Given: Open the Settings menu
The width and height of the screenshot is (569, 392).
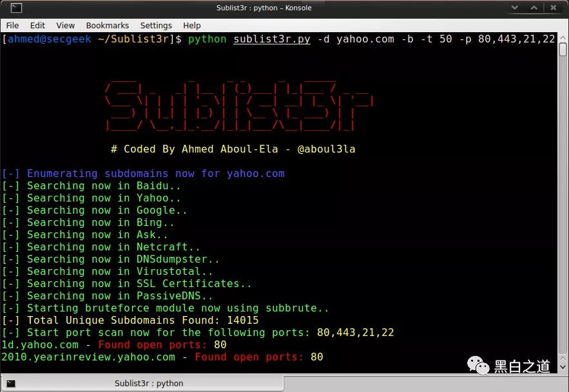Looking at the screenshot, I should (x=156, y=25).
